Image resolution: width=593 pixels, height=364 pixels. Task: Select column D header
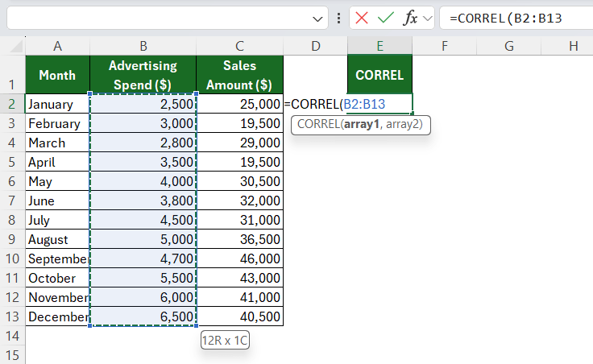point(315,46)
